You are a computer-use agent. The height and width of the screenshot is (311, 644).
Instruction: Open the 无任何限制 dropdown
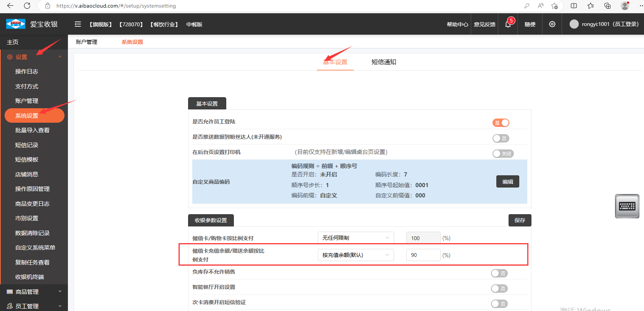(356, 238)
